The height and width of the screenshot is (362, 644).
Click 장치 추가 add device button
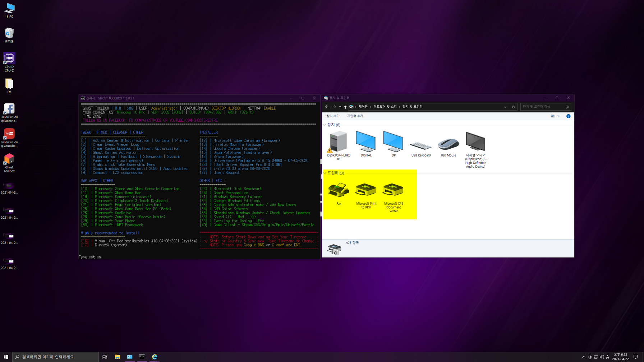333,116
